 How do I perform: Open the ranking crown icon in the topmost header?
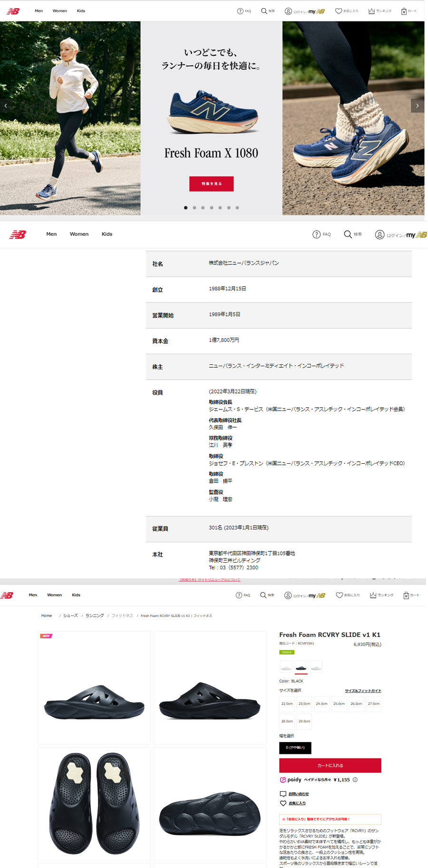tap(371, 11)
